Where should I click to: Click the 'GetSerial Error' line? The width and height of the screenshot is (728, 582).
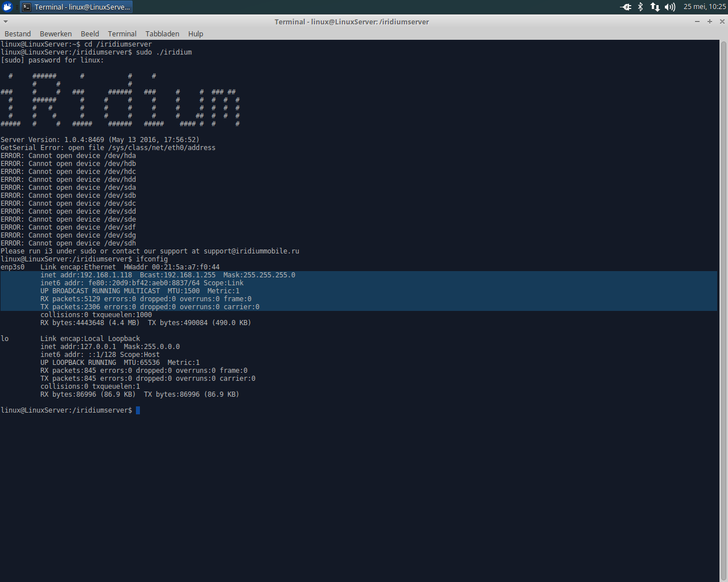point(108,148)
